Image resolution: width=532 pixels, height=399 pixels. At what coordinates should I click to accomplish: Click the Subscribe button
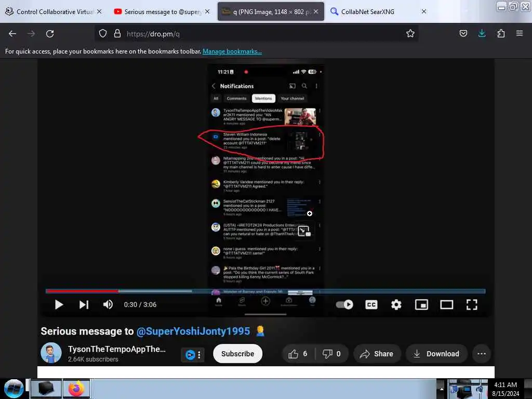(237, 354)
